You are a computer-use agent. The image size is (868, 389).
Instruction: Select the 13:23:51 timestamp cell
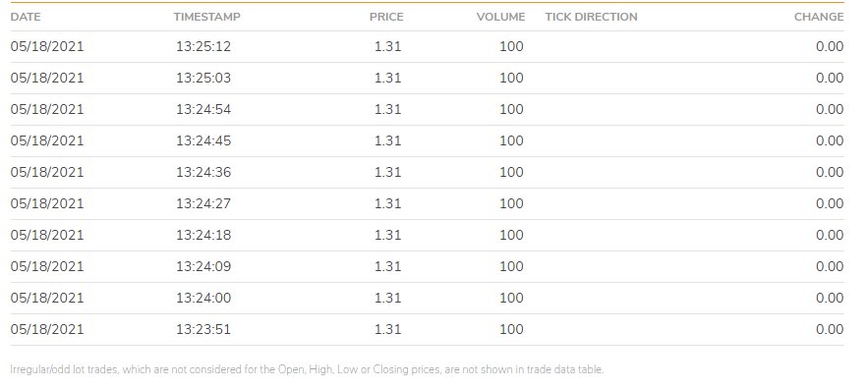(203, 330)
